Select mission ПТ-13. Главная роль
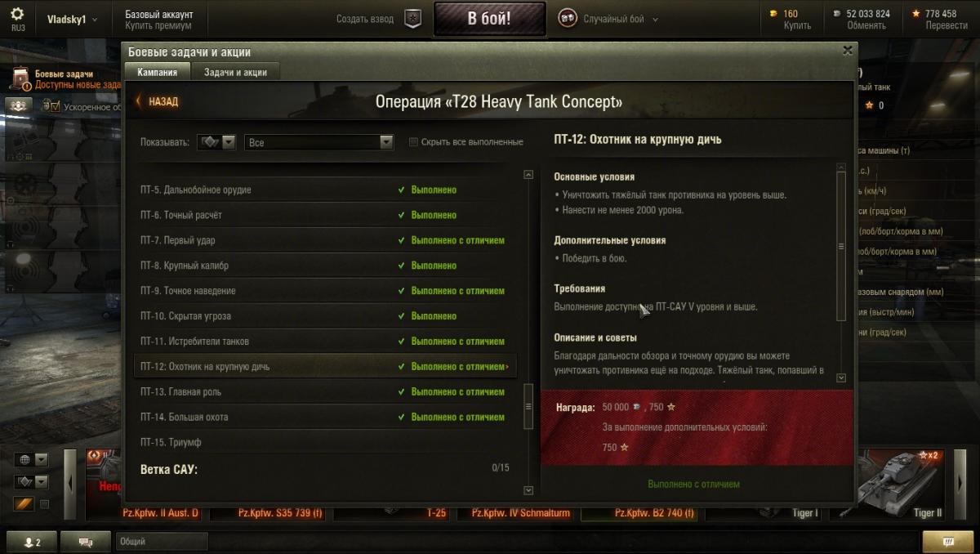Viewport: 980px width, 554px height. pos(324,392)
